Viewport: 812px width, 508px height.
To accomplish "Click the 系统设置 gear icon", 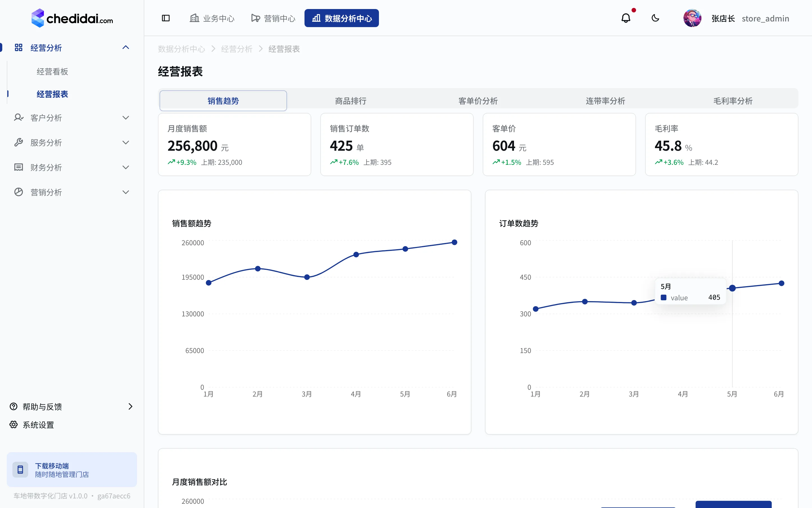I will [x=14, y=425].
